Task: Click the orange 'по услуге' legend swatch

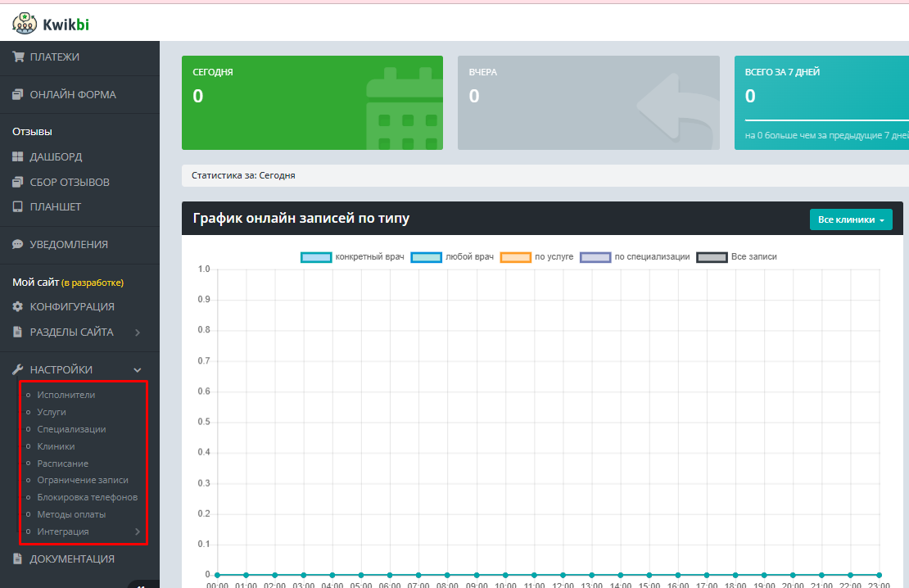Action: 516,257
